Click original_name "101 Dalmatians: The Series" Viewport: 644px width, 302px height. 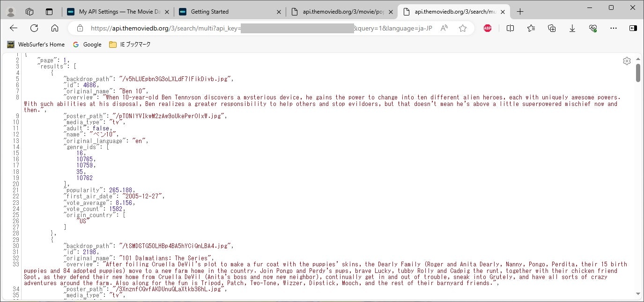(166, 258)
